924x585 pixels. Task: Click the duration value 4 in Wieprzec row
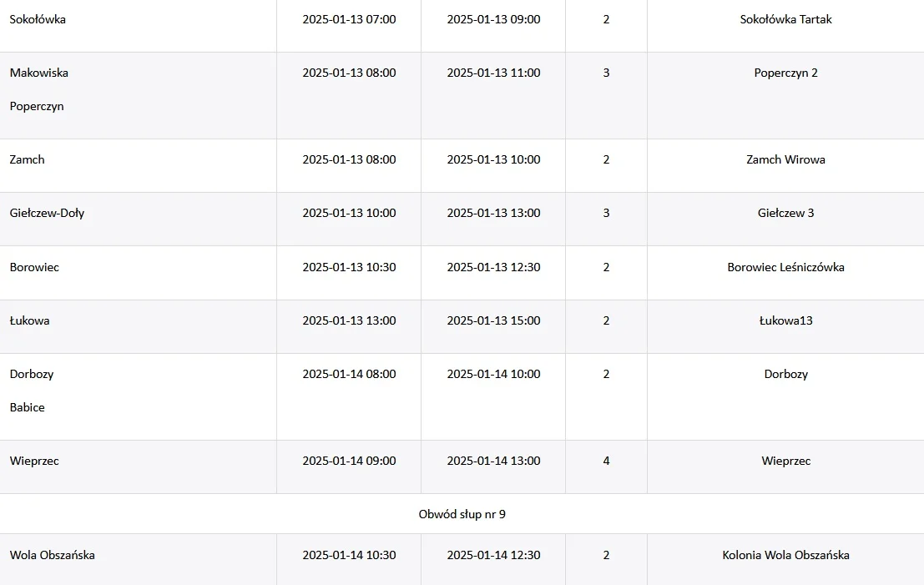click(606, 461)
